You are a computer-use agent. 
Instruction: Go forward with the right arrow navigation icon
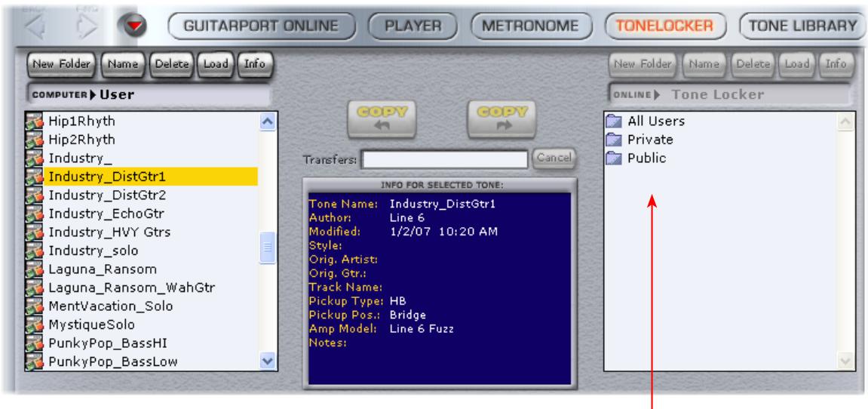click(87, 26)
